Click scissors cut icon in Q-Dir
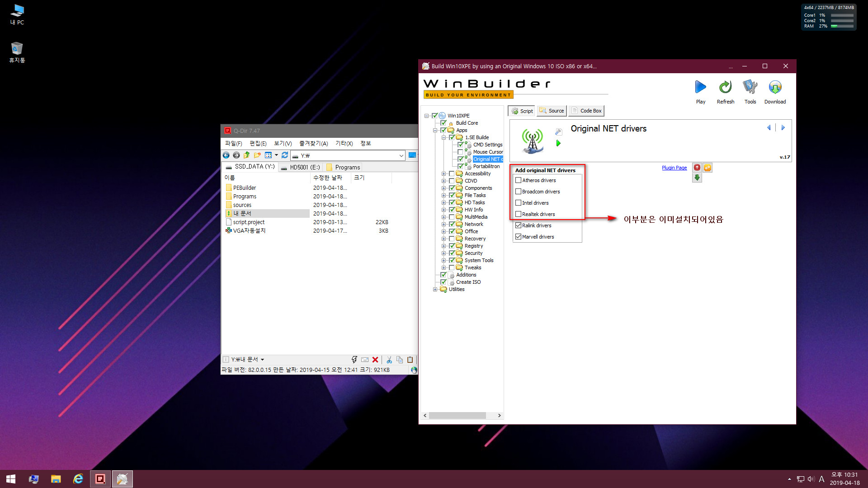The height and width of the screenshot is (488, 868). tap(389, 360)
